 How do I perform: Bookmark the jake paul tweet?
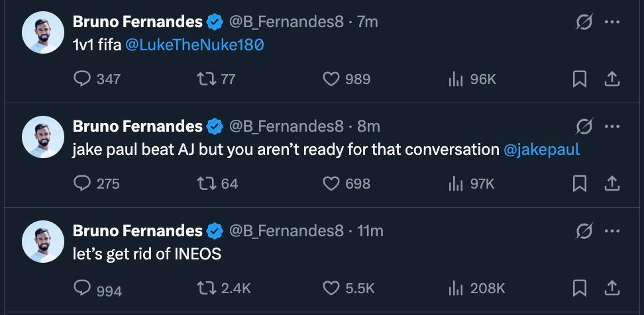click(580, 183)
